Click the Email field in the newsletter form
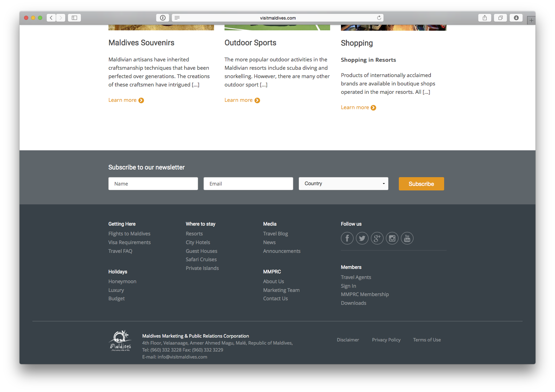The width and height of the screenshot is (555, 392). click(x=248, y=184)
